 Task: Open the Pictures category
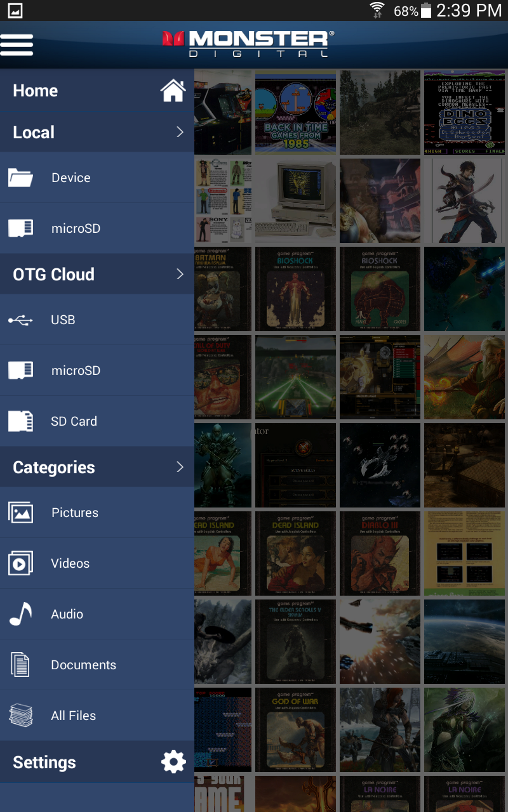click(x=97, y=513)
